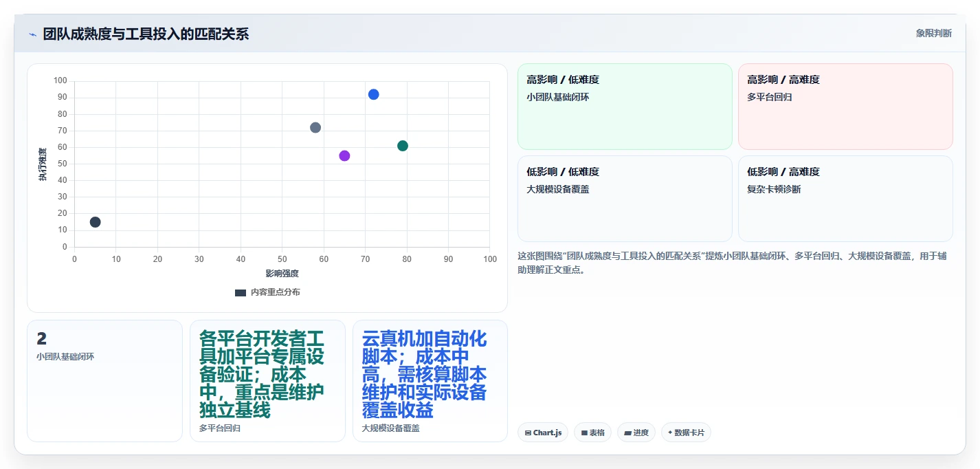The height and width of the screenshot is (469, 980).
Task: Click the 数据卡片 sparkle icon
Action: 670,433
